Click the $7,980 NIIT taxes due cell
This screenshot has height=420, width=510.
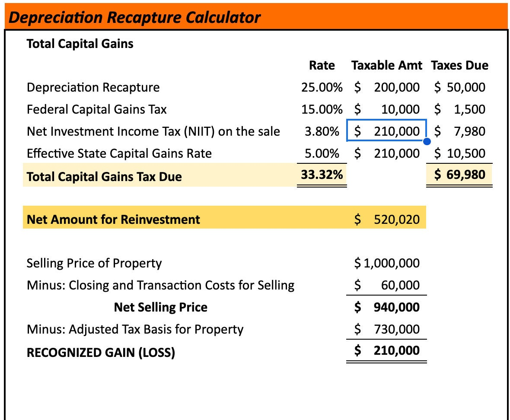click(x=459, y=131)
